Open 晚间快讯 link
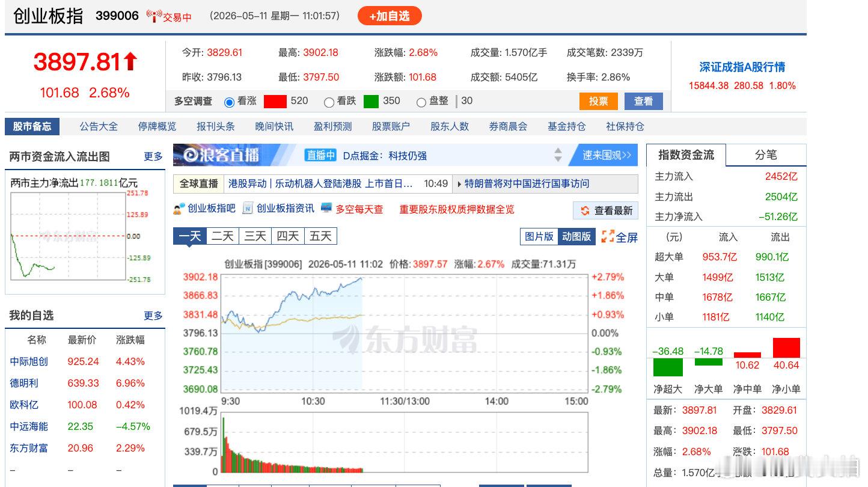The image size is (868, 487). click(274, 126)
